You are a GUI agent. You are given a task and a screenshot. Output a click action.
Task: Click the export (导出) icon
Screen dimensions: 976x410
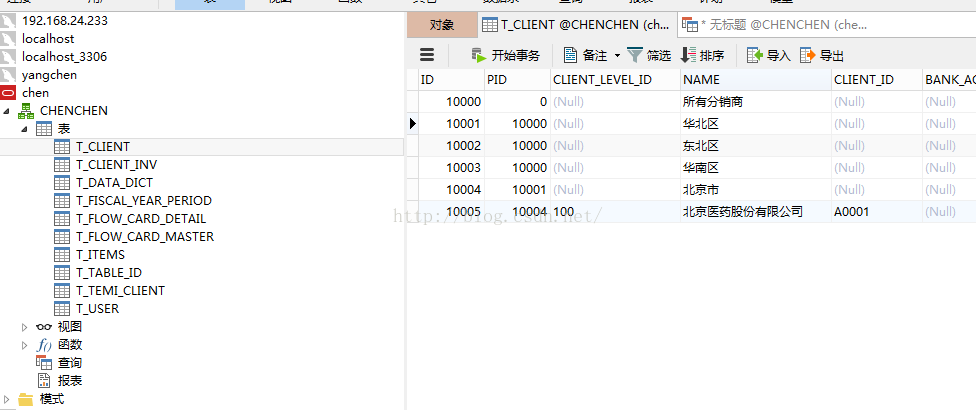tap(807, 55)
